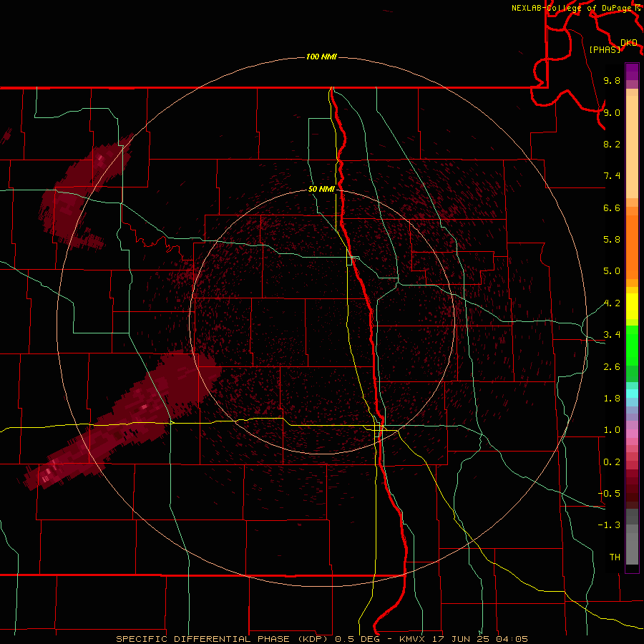Click the 17 JUN 25 date text
The height and width of the screenshot is (644, 644).
pyautogui.click(x=460, y=639)
